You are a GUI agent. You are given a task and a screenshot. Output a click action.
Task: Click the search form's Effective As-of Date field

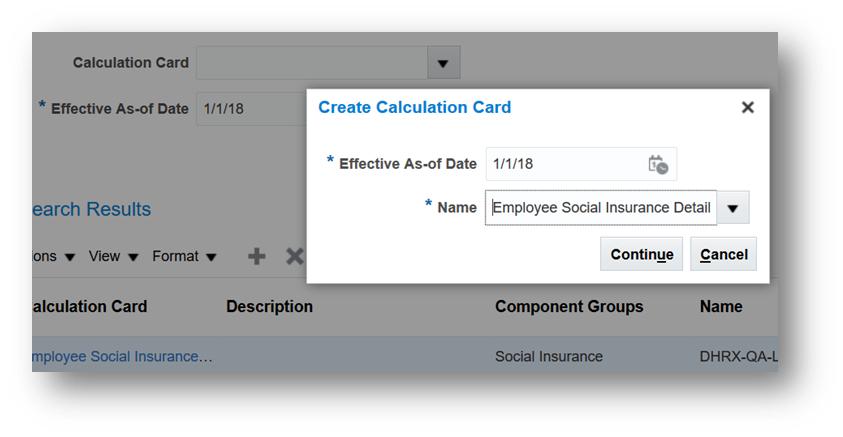pyautogui.click(x=250, y=109)
